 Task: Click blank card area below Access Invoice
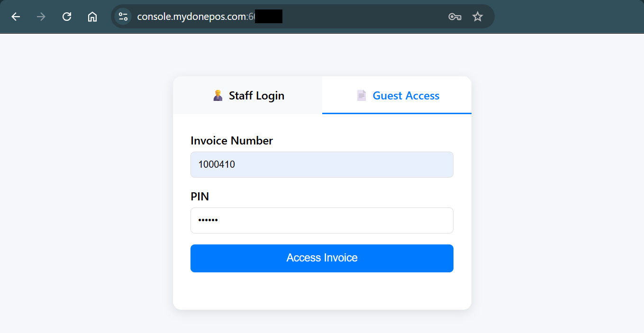(x=322, y=291)
